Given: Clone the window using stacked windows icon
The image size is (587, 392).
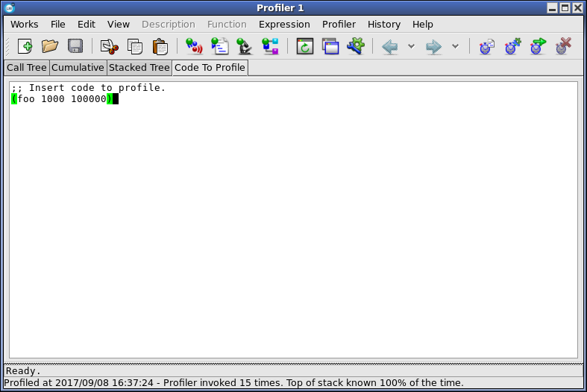Looking at the screenshot, I should (330, 47).
